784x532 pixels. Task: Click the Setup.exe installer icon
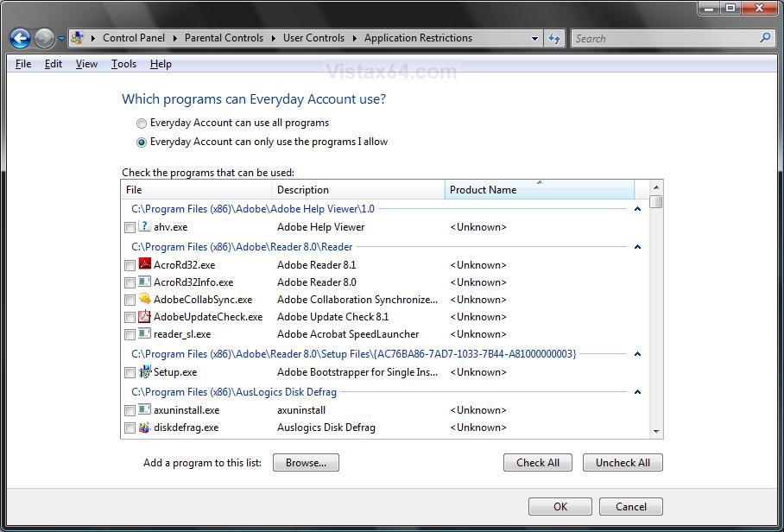point(144,371)
